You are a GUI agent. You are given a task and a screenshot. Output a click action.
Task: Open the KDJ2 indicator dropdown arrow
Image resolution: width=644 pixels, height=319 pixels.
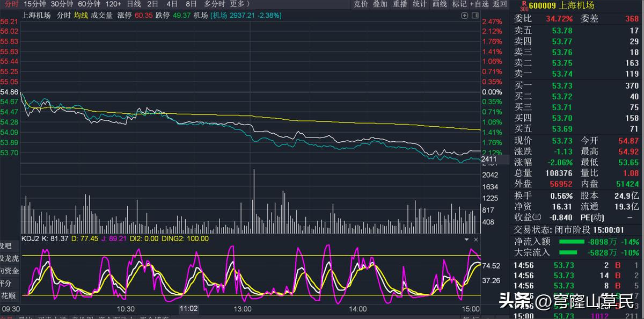point(466,239)
